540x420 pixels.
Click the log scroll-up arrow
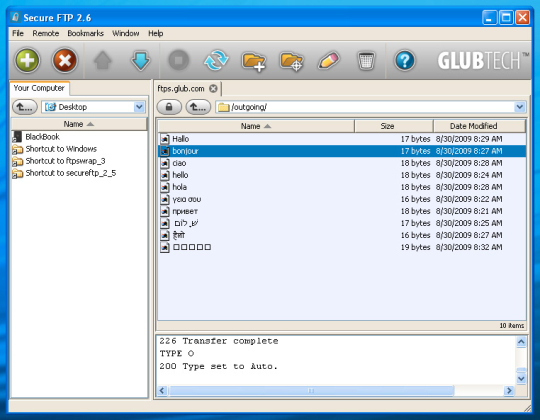pos(521,342)
